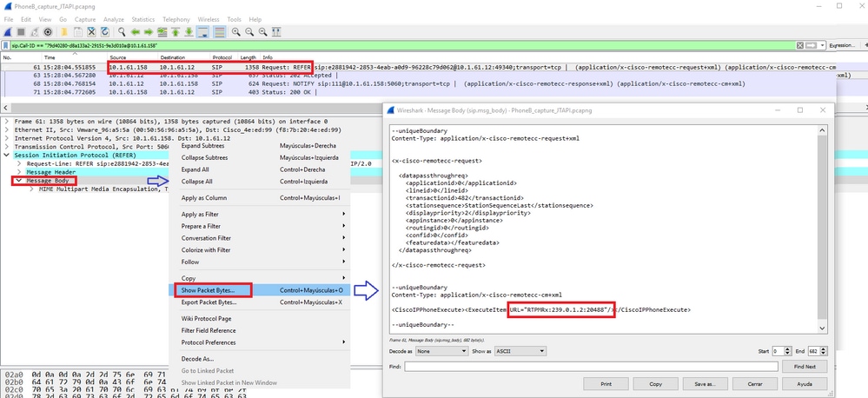868x398 pixels.
Task: Open a capture file with folder icon
Action: 64,31
